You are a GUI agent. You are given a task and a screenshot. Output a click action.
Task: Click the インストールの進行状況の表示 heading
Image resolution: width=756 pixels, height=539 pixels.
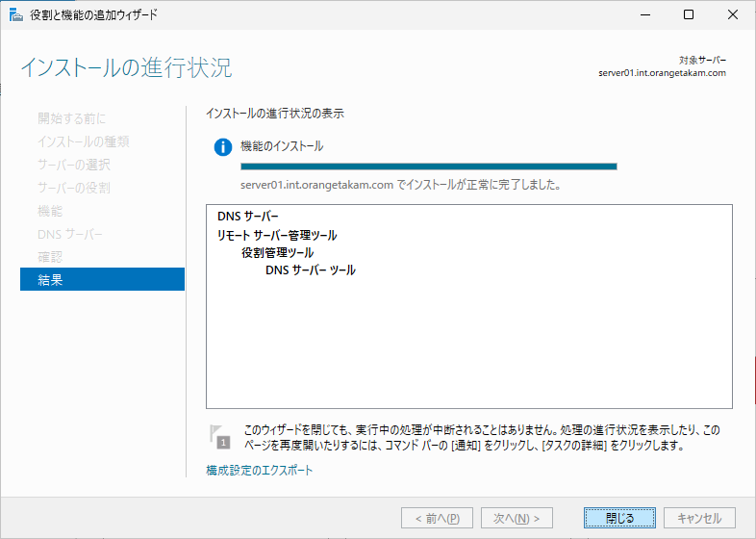pos(275,114)
